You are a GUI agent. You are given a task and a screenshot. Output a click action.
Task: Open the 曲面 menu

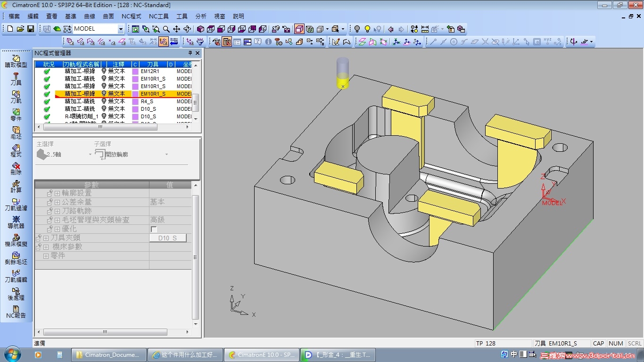tap(108, 16)
